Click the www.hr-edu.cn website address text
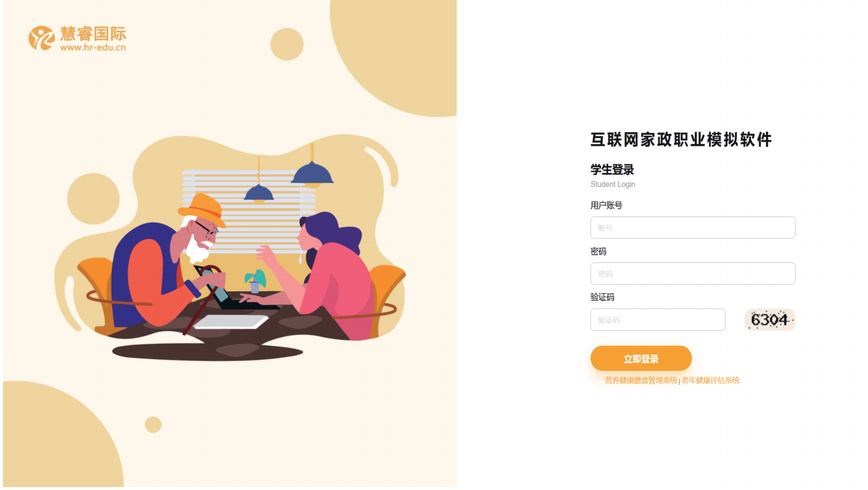This screenshot has height=490, width=868. [93, 47]
